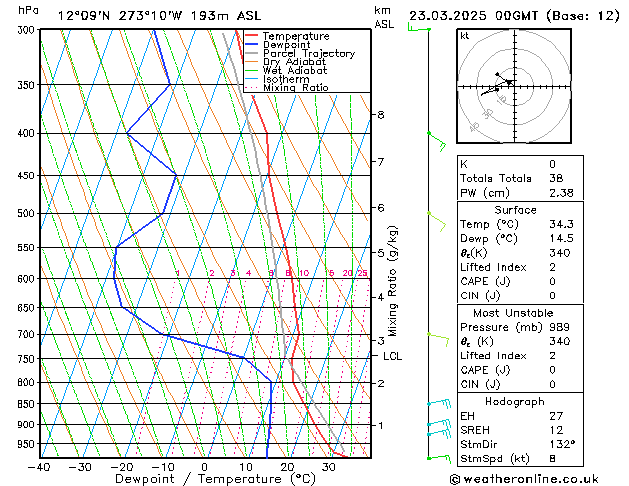This screenshot has height=486, width=629.
Task: Click the wind barb at 700 hPa
Action: (438, 339)
